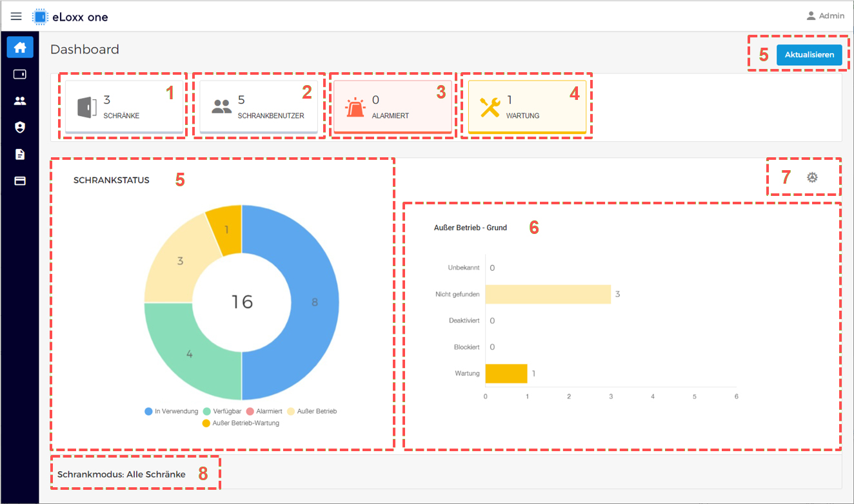The image size is (854, 504).
Task: Click the 'Außer Betrieb - Grund' chart title
Action: (471, 228)
